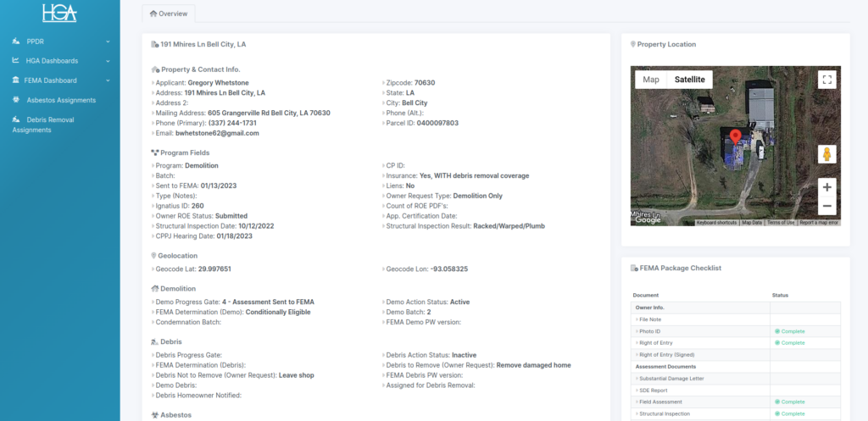Switch map to Satellite view
Image resolution: width=868 pixels, height=421 pixels.
(x=689, y=80)
